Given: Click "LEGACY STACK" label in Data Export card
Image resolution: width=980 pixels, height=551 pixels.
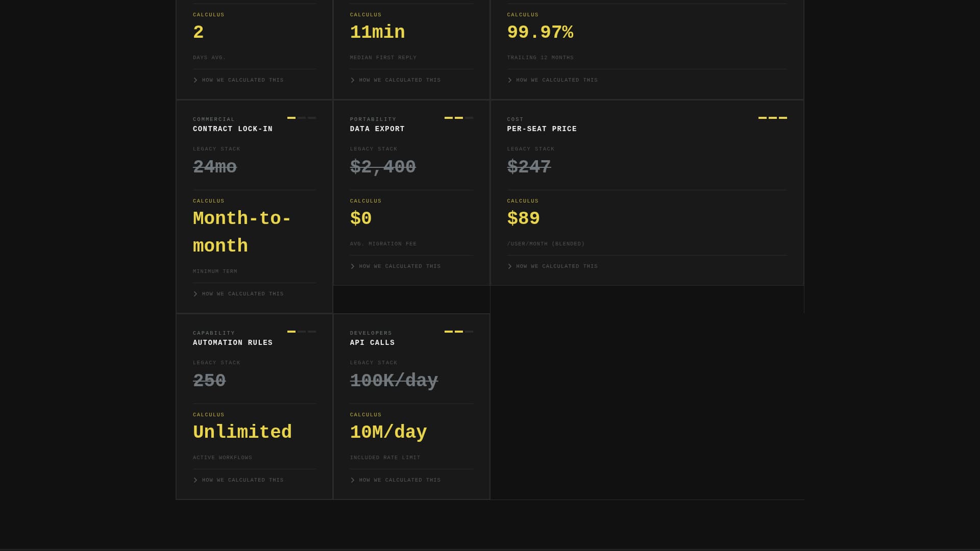Looking at the screenshot, I should click(374, 149).
